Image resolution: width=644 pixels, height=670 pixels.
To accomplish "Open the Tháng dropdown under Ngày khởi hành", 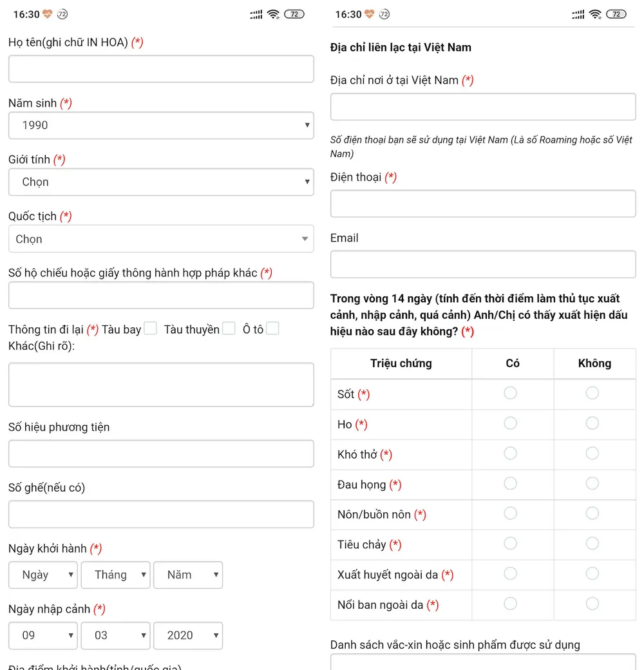I will 116,575.
